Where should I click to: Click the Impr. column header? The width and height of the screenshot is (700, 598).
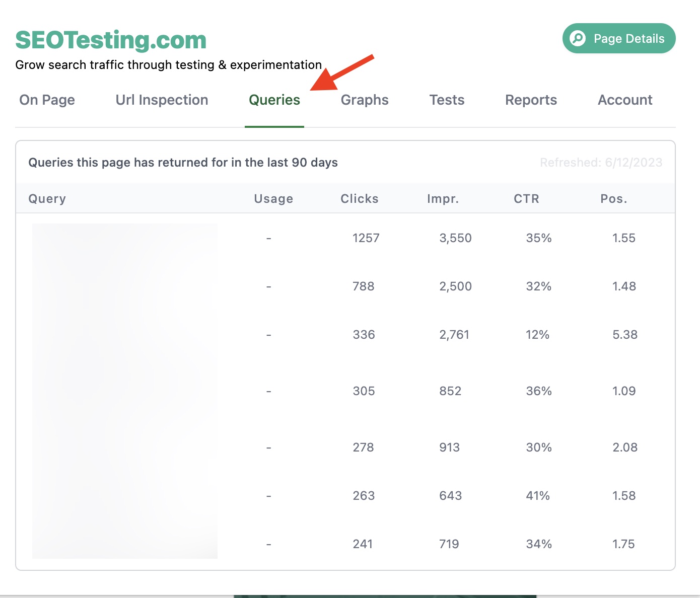(x=443, y=199)
